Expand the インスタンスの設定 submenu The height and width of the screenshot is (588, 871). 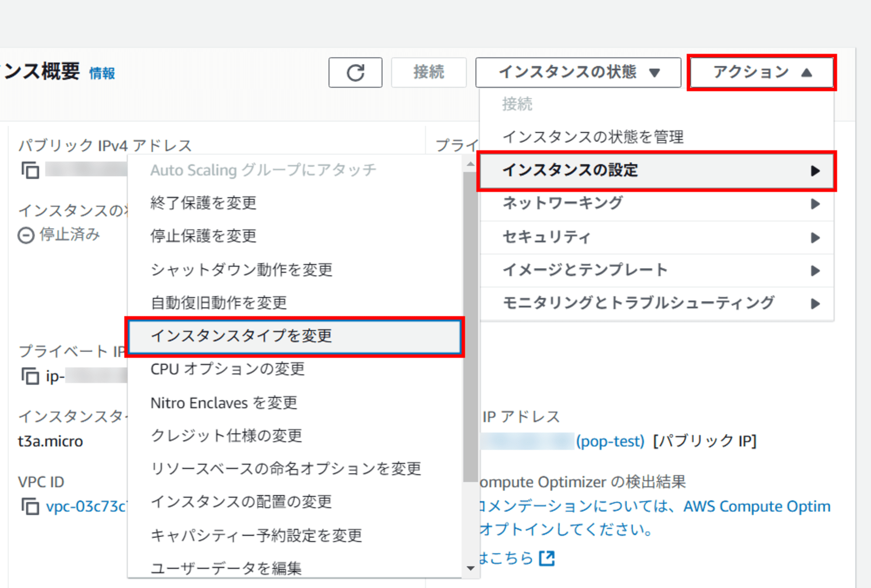click(x=657, y=171)
